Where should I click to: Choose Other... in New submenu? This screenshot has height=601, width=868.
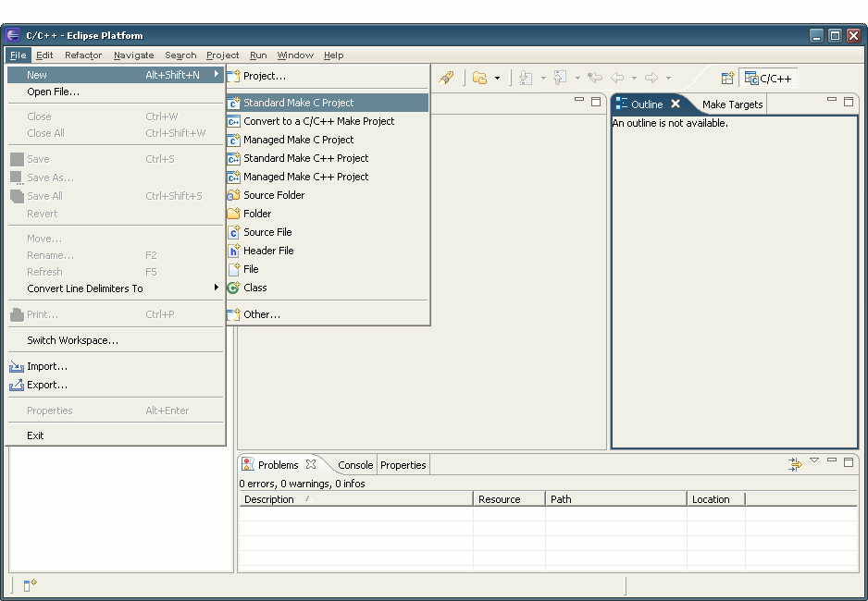click(328, 314)
